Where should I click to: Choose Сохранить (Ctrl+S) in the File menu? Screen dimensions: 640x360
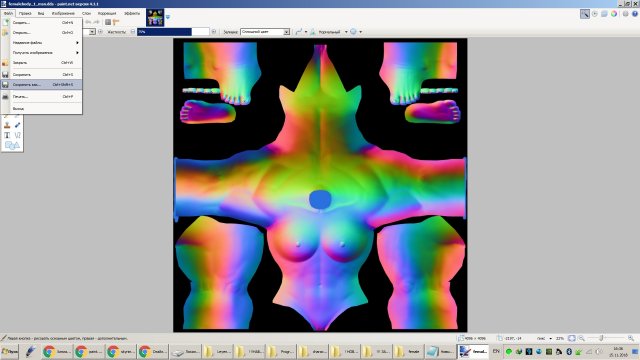42,75
